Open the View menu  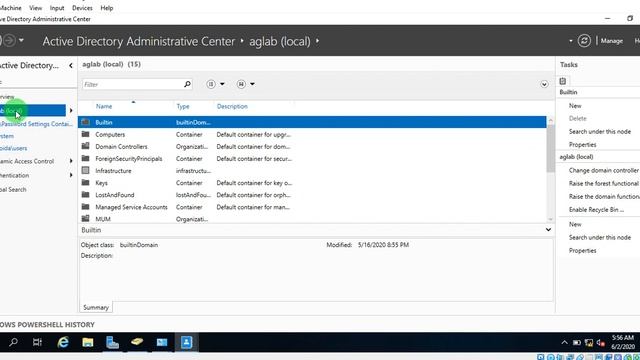pyautogui.click(x=36, y=8)
